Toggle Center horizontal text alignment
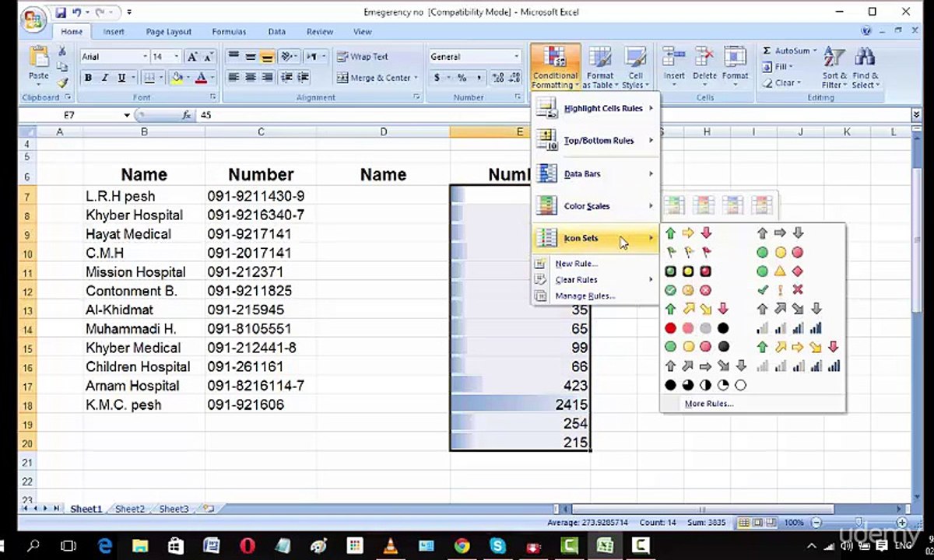934x560 pixels. click(x=250, y=78)
